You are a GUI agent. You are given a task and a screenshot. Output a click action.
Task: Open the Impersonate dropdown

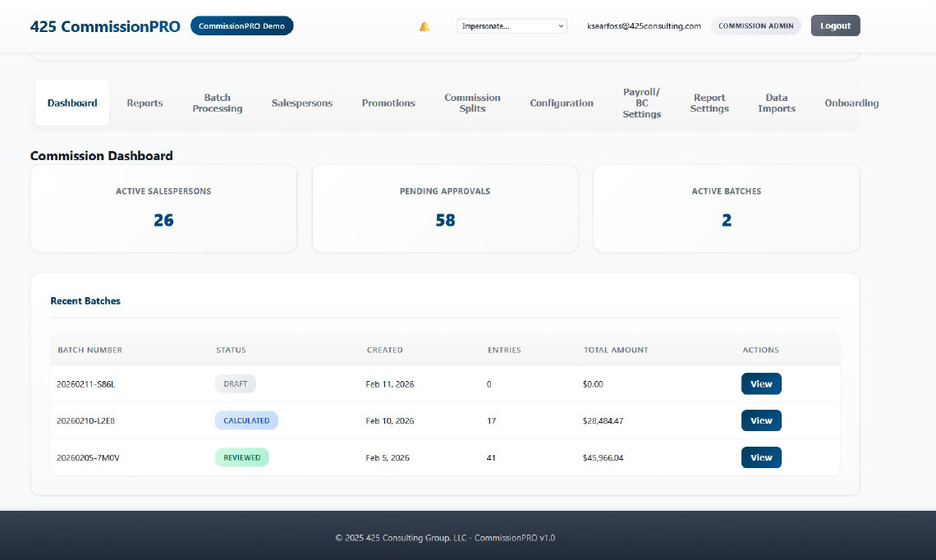(x=512, y=26)
